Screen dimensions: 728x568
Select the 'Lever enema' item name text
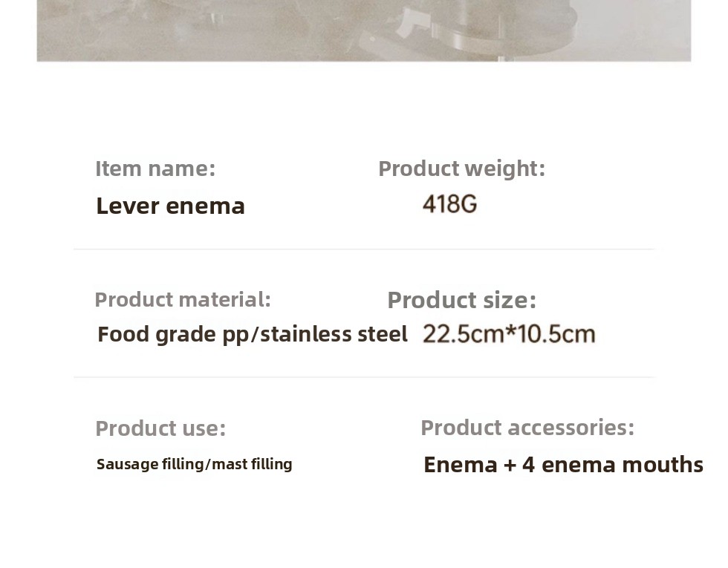click(x=170, y=206)
